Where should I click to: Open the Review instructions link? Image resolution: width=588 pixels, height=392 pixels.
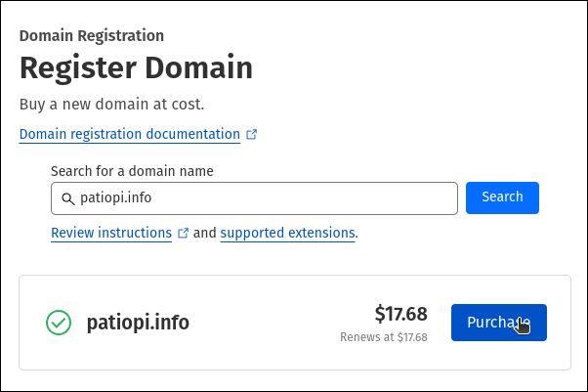point(111,233)
